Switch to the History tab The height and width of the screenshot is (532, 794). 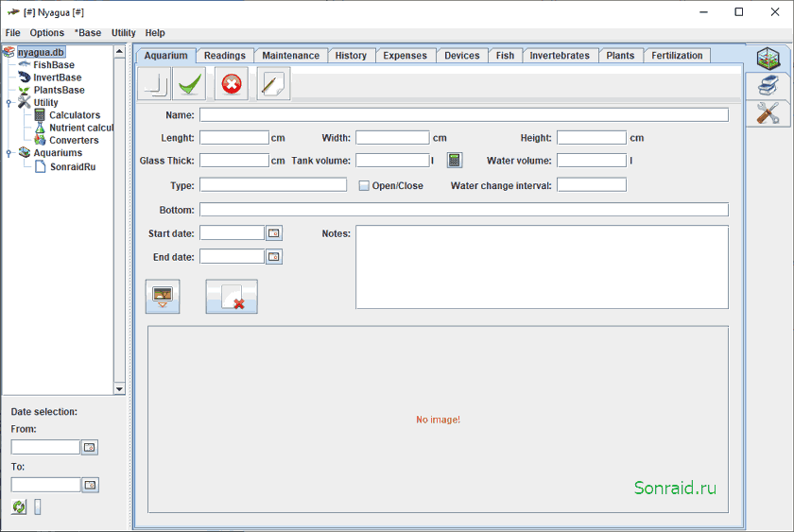tap(351, 56)
